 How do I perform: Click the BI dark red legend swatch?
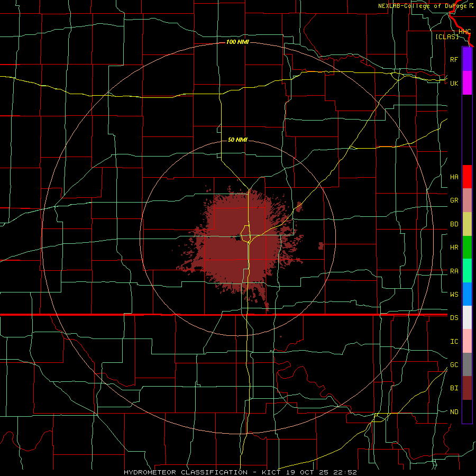467,388
